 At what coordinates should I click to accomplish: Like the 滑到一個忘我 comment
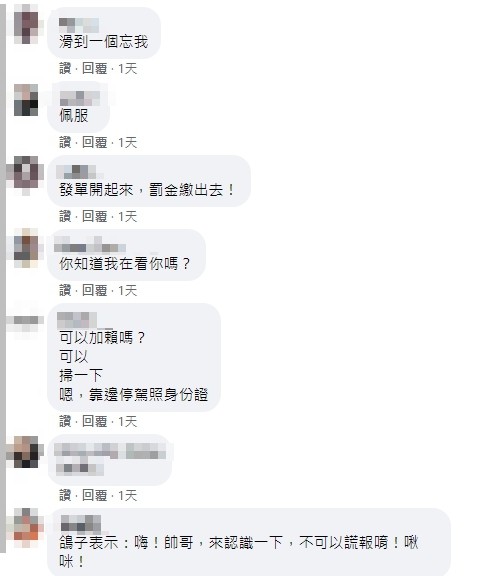coord(65,69)
